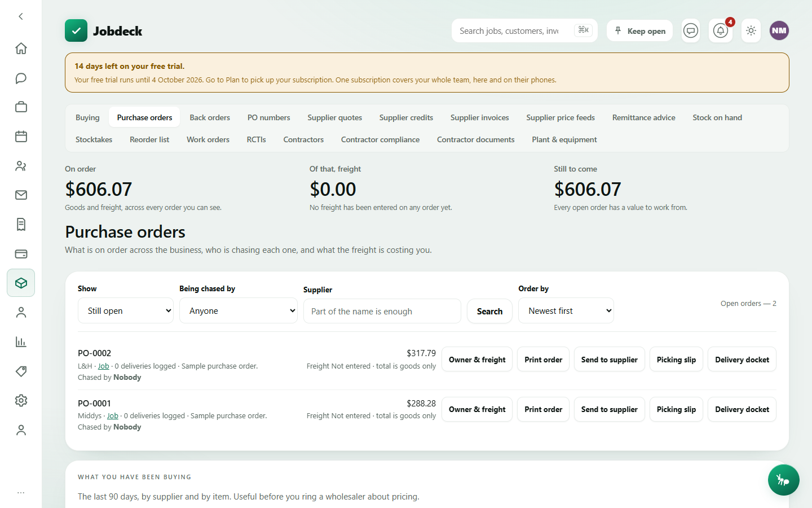The width and height of the screenshot is (812, 508).
Task: Open the Supplier price feeds tab
Action: pos(561,117)
